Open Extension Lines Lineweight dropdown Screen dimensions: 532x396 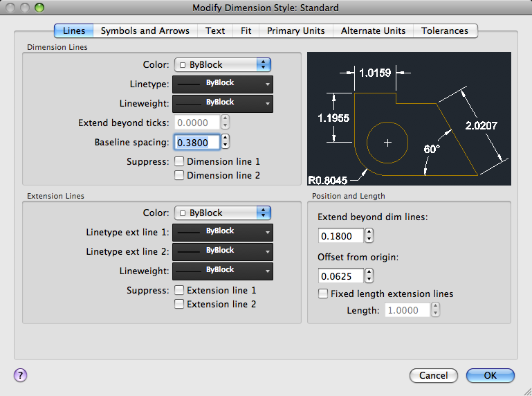tap(223, 271)
